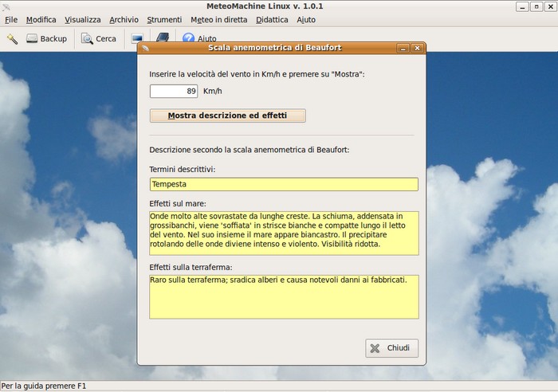
Task: Open the Aiuto menu in menu bar
Action: pyautogui.click(x=306, y=20)
